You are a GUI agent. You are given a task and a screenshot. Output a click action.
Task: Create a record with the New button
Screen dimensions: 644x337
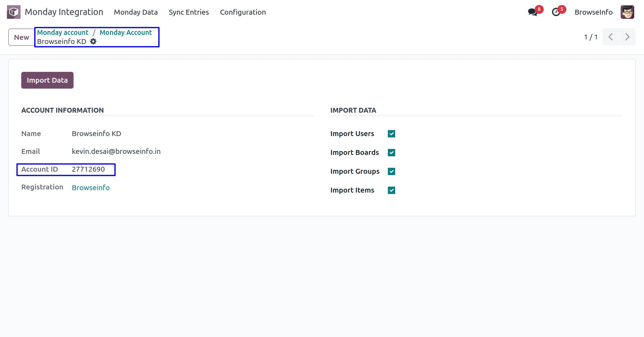click(x=21, y=37)
